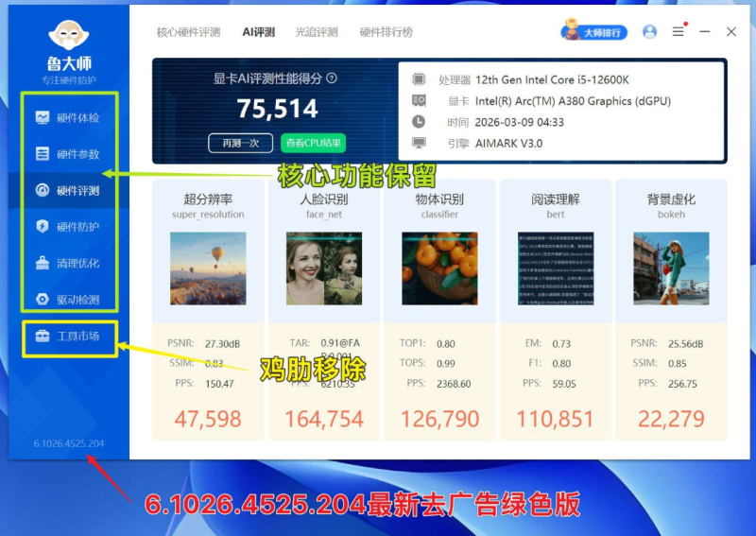Screen dimensions: 756x536
Task: Open the 清理优化 sidebar icon
Action: pos(43,264)
